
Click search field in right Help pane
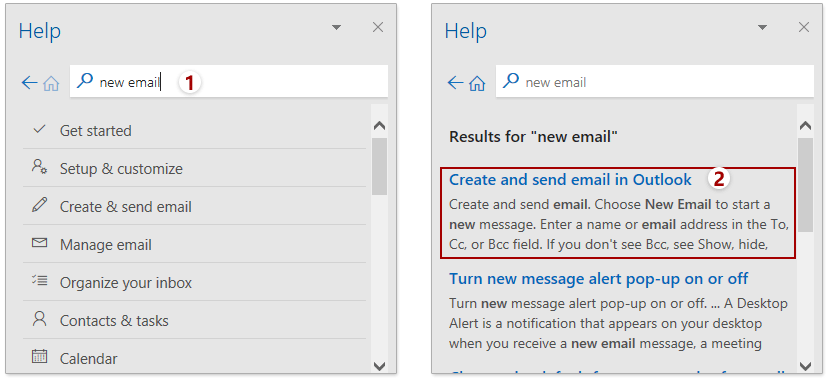(655, 81)
